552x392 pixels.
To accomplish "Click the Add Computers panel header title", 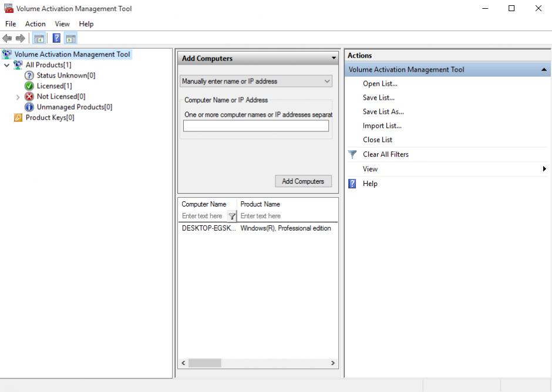I will pos(207,59).
